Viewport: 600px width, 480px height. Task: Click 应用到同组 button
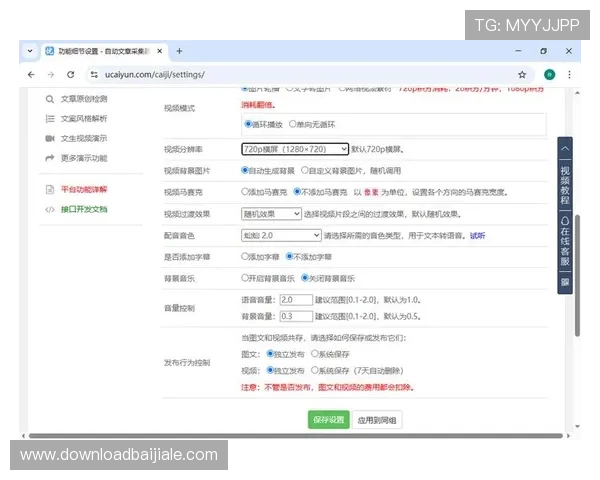(377, 420)
